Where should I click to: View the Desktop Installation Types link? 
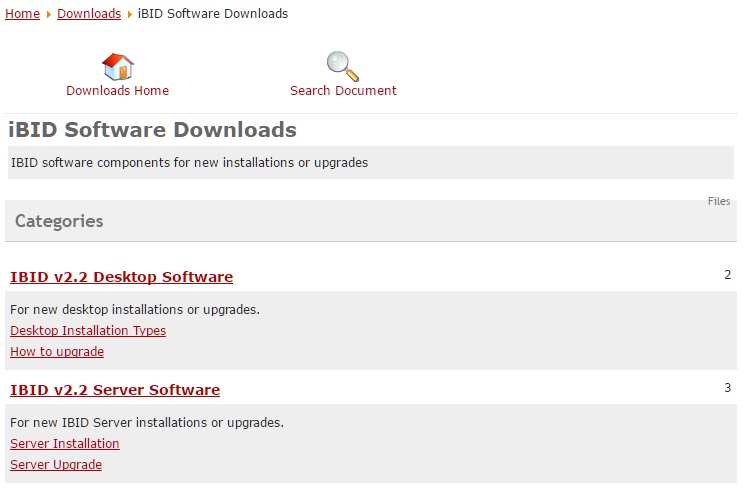point(88,331)
